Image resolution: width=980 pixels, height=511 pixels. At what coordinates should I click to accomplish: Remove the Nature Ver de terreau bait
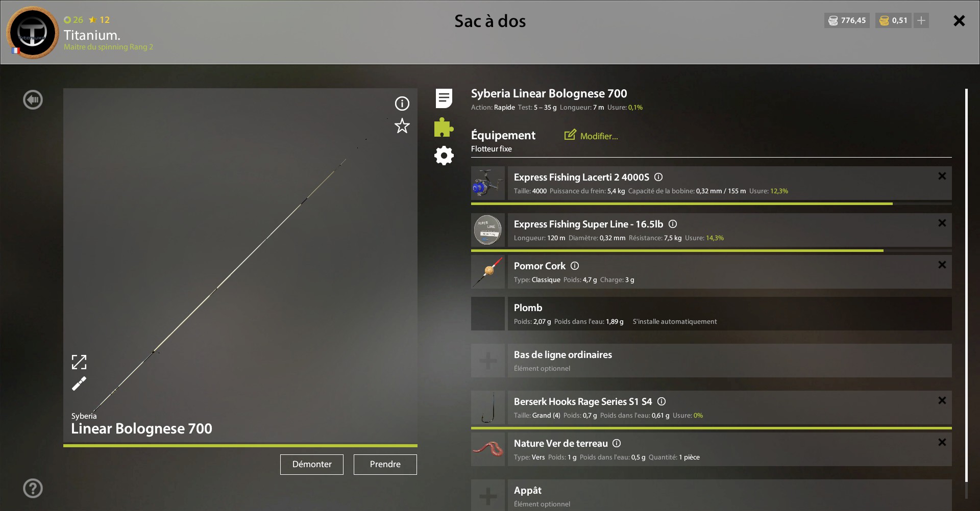pos(942,442)
